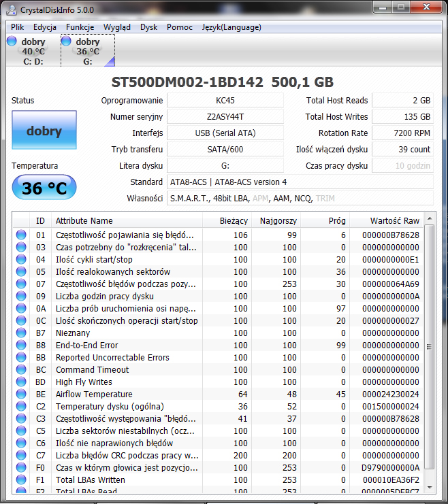
Task: Click the Najgorszy column header
Action: pos(276,221)
